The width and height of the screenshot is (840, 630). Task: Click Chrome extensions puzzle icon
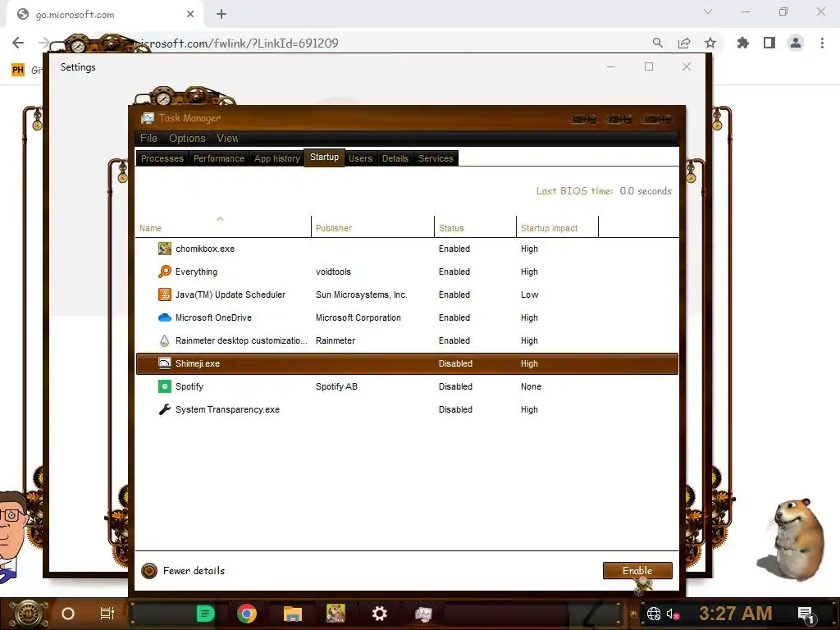coord(743,43)
